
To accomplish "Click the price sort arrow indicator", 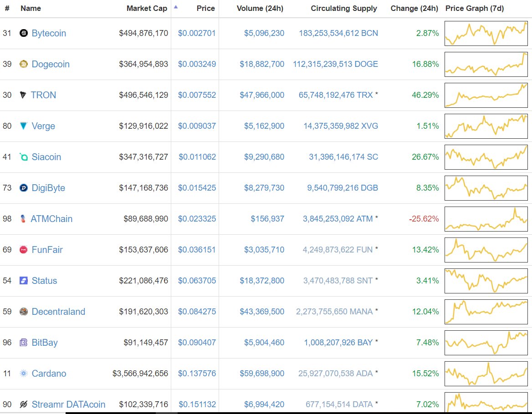I will (x=176, y=7).
